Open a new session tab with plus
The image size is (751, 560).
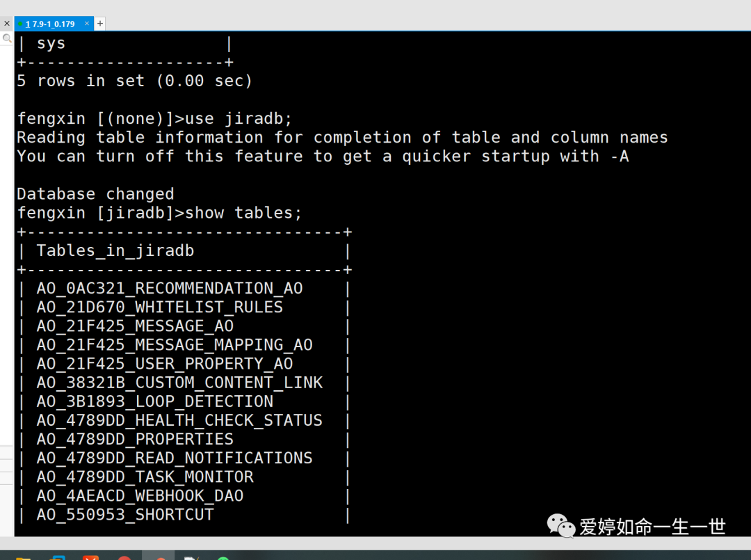click(x=100, y=24)
